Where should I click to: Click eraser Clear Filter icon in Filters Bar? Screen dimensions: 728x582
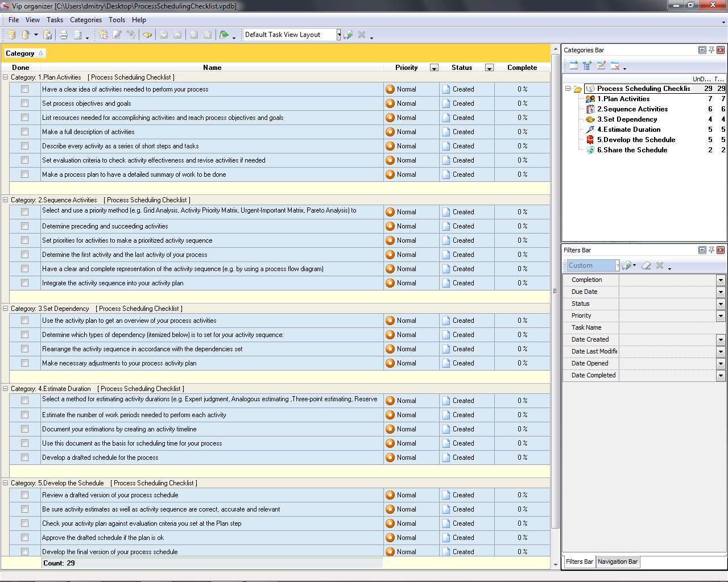pos(646,265)
